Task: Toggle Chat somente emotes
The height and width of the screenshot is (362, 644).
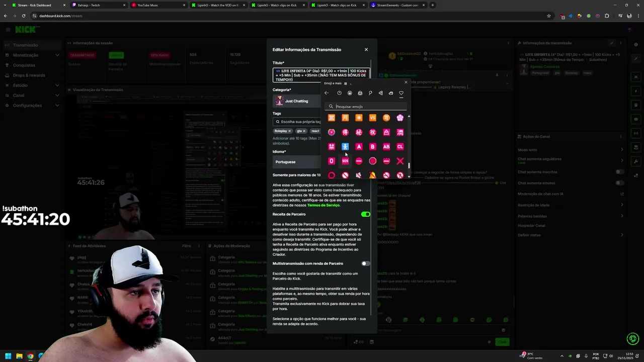Action: 620,183
